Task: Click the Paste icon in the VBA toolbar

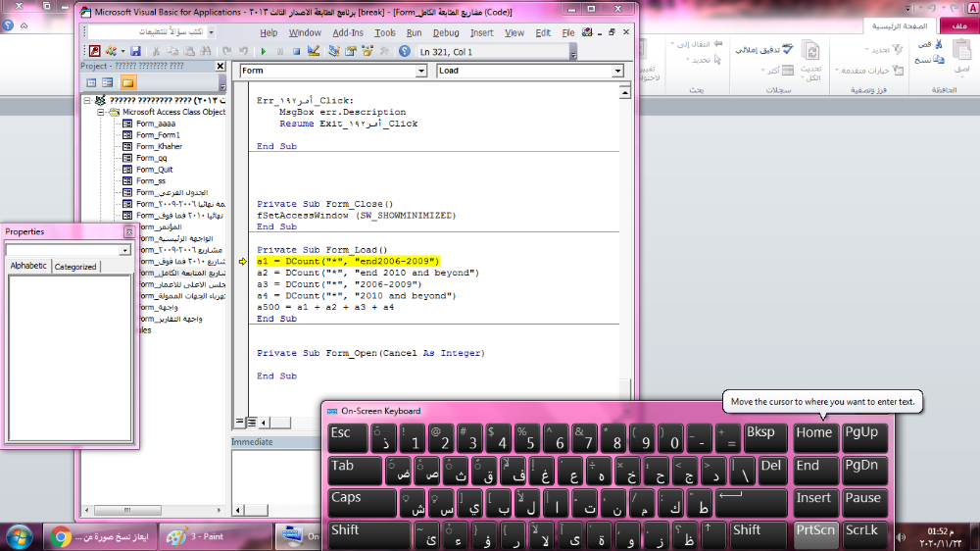Action: pos(189,51)
